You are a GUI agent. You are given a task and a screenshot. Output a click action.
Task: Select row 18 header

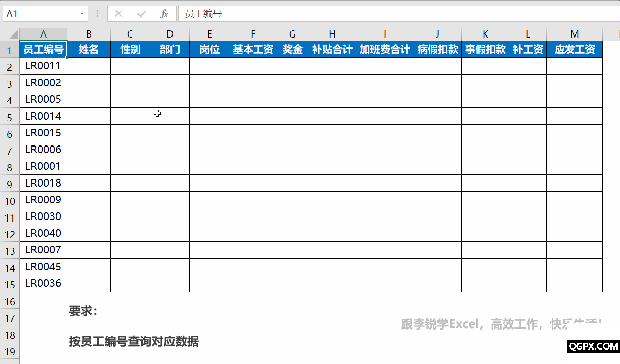tap(10, 334)
